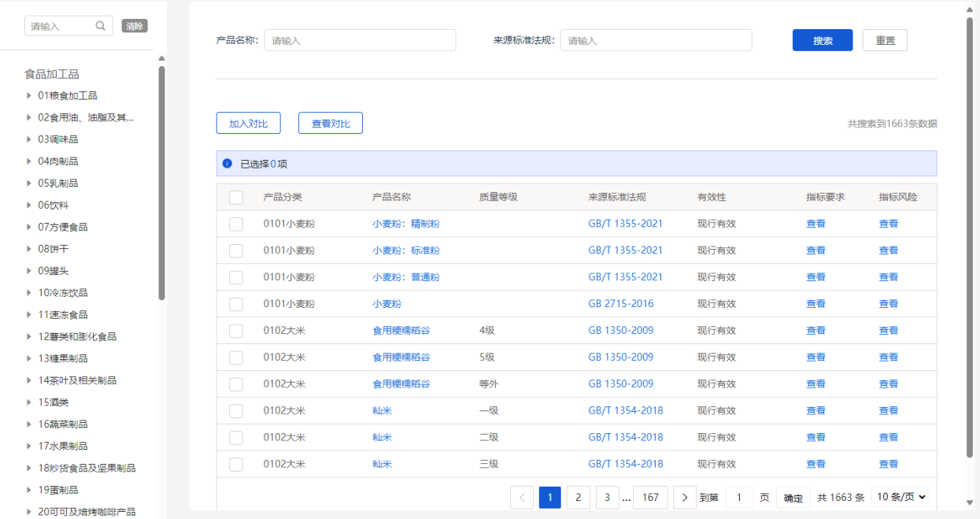Image resolution: width=980 pixels, height=519 pixels.
Task: Check the 小麦粉：精制粉 row checkbox
Action: tap(236, 224)
